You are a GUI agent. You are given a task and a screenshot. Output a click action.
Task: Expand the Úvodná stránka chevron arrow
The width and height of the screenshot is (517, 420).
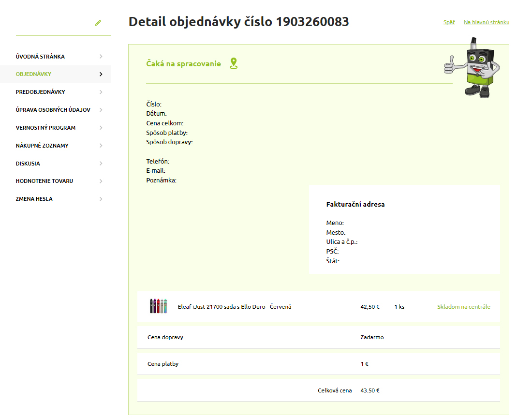pyautogui.click(x=101, y=57)
